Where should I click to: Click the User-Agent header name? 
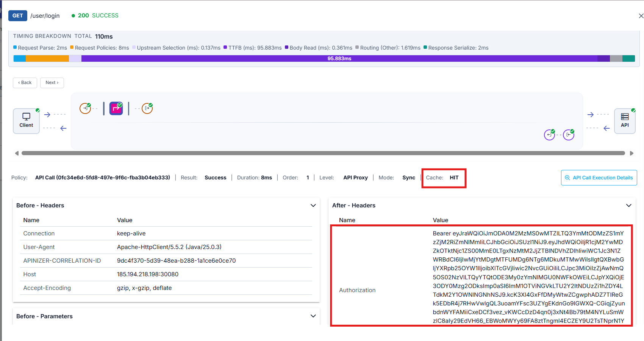[x=39, y=247]
